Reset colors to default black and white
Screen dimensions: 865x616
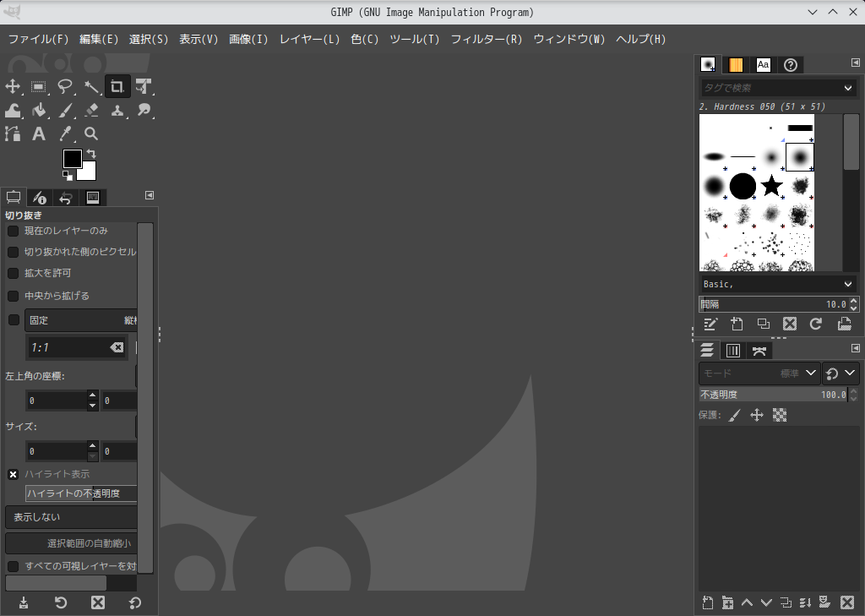68,176
